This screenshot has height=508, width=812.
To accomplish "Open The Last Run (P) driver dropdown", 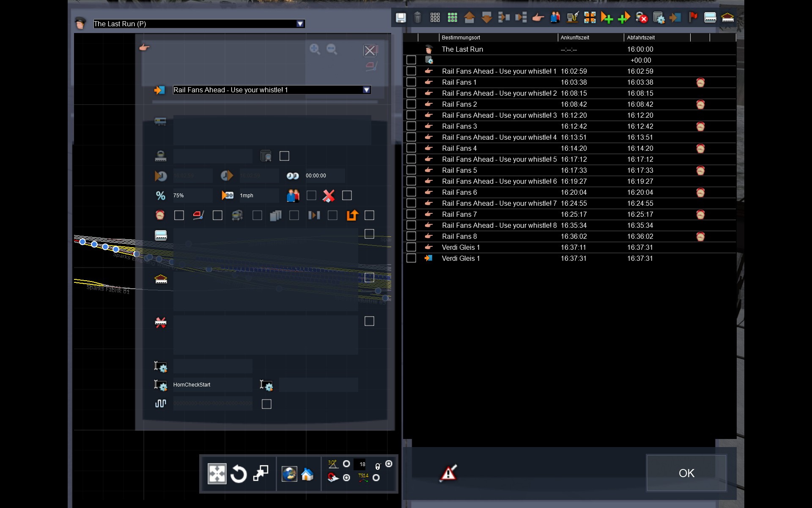I will 300,24.
